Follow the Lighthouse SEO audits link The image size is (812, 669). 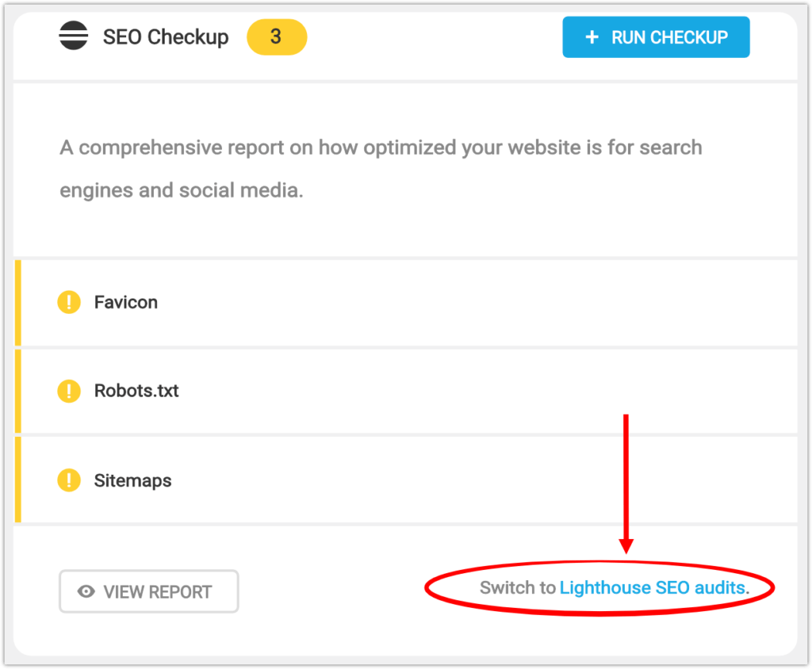(652, 588)
